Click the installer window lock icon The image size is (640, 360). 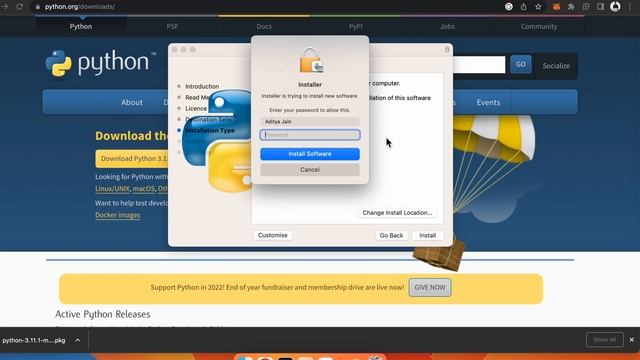[447, 49]
